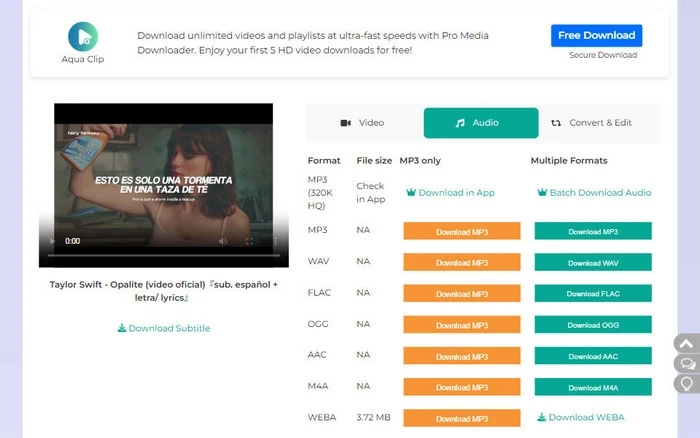Viewport: 700px width, 438px height.
Task: Open the chat bubbles feedback icon
Action: point(687,363)
